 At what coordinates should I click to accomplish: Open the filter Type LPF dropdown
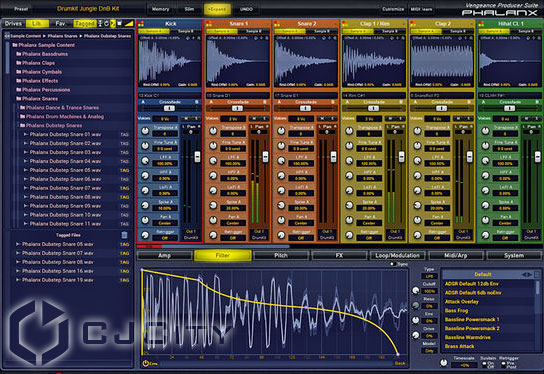tap(429, 276)
